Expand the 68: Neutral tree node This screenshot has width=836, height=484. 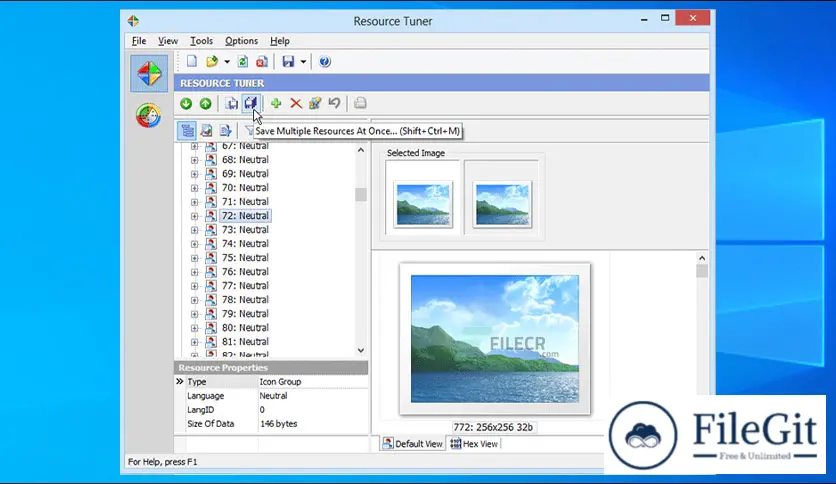coord(195,160)
